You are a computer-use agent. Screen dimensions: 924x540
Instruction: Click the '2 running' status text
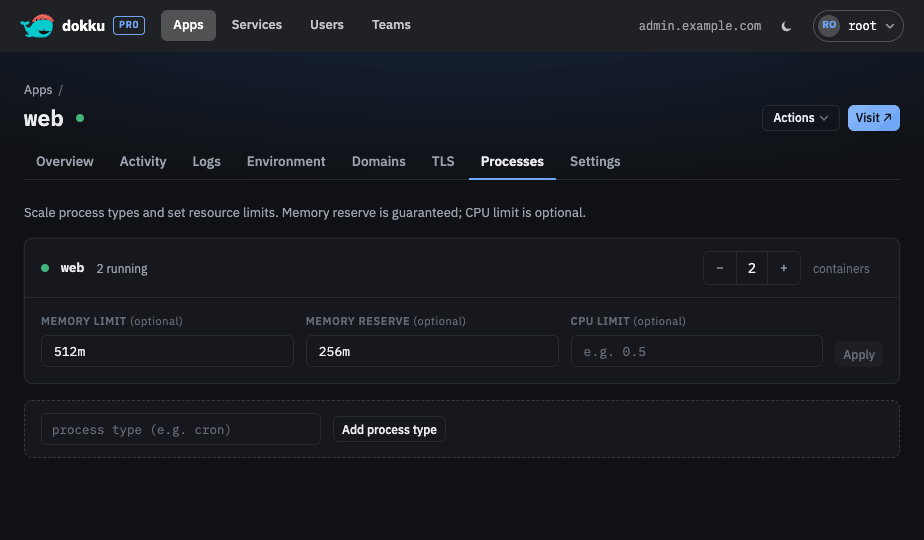tap(122, 269)
